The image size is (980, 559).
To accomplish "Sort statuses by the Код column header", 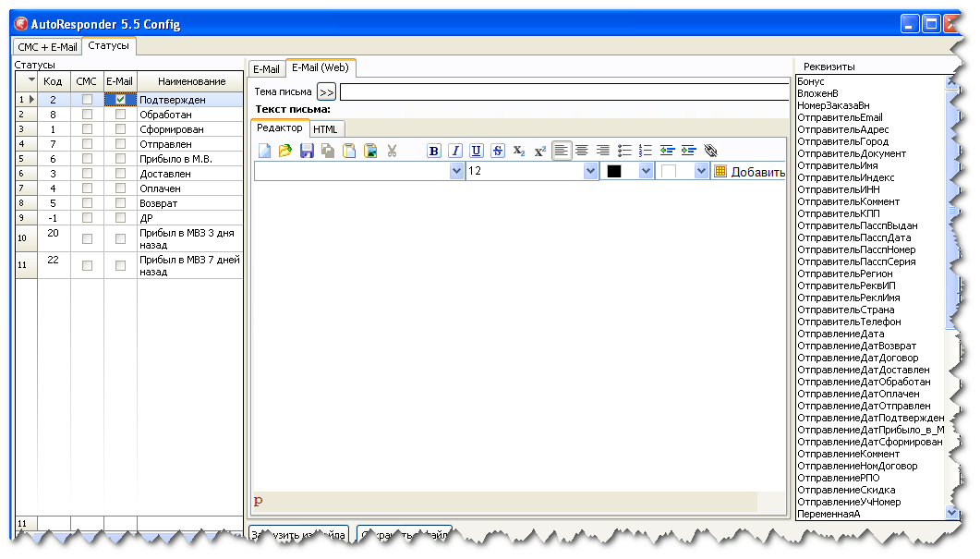I will pyautogui.click(x=53, y=81).
